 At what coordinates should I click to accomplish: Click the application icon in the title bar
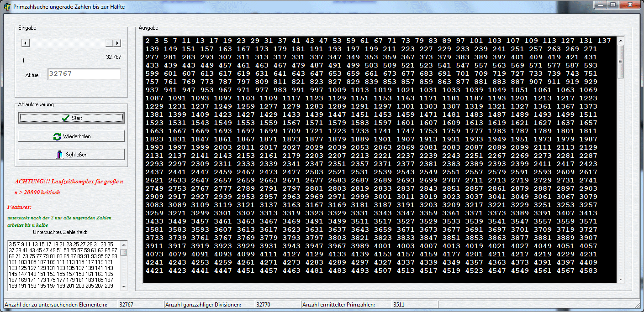pyautogui.click(x=7, y=7)
